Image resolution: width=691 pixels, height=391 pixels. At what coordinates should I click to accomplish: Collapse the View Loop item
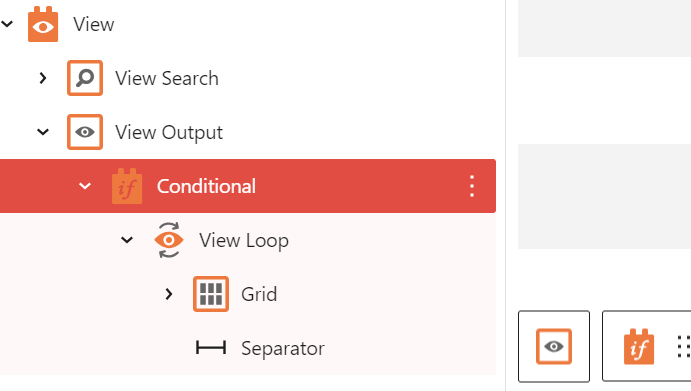coord(127,240)
